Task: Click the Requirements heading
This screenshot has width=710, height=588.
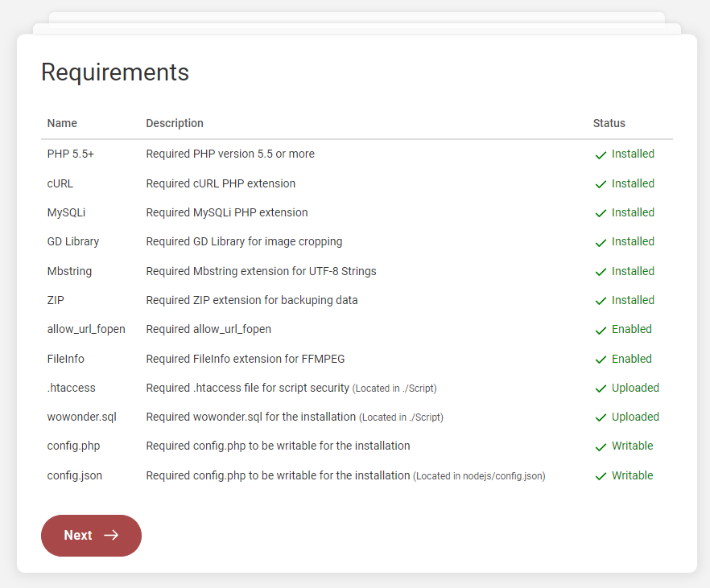Action: click(115, 72)
